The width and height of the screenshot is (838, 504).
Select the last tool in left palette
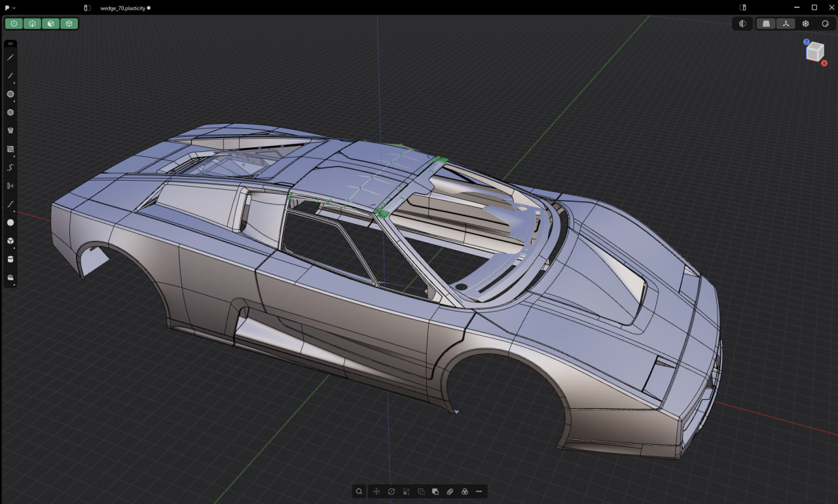click(10, 278)
